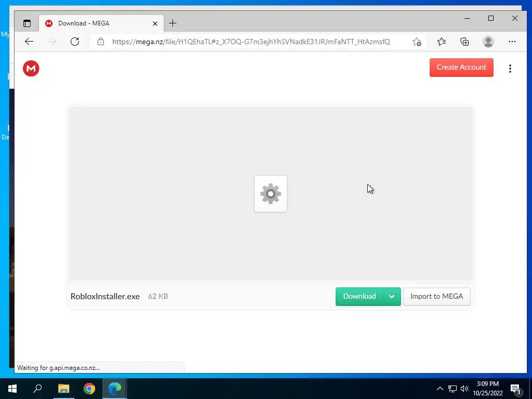Viewport: 532px width, 399px height.
Task: Download RobloxInstaller.exe
Action: click(360, 297)
